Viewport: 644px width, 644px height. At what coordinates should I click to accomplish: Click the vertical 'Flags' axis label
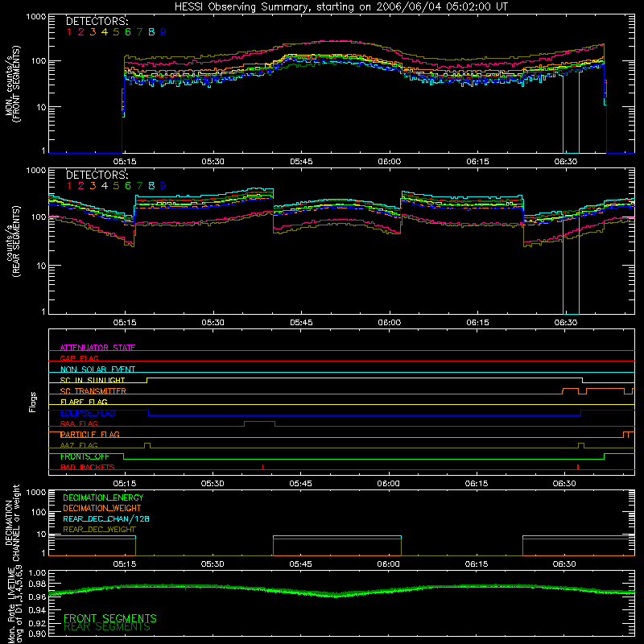click(33, 402)
